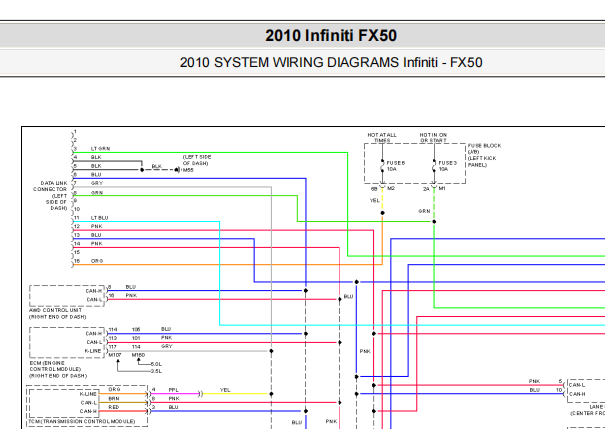Click the '2010 Infiniti FX50' page heading
The width and height of the screenshot is (605, 429).
point(331,36)
